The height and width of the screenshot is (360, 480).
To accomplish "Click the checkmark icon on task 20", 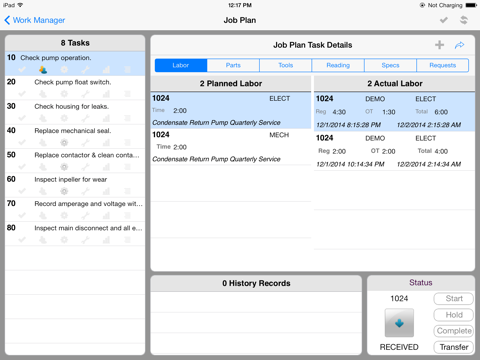I will (22, 94).
